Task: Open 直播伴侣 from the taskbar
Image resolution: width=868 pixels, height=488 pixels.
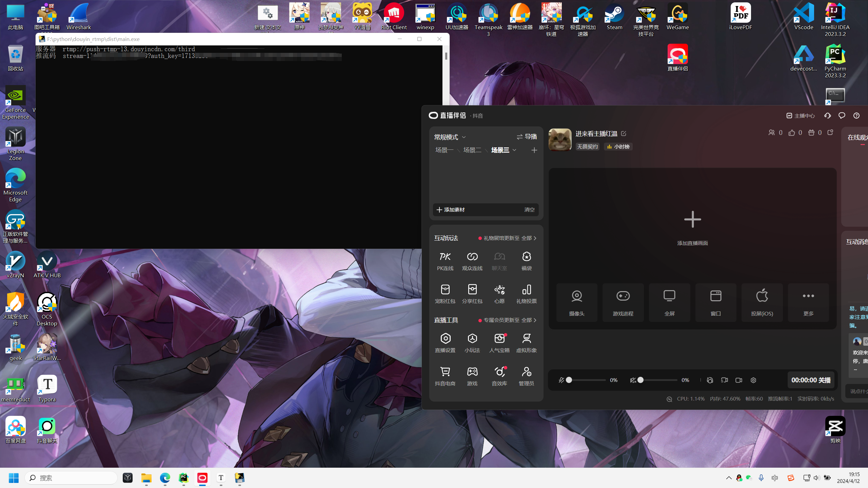Action: (x=202, y=478)
